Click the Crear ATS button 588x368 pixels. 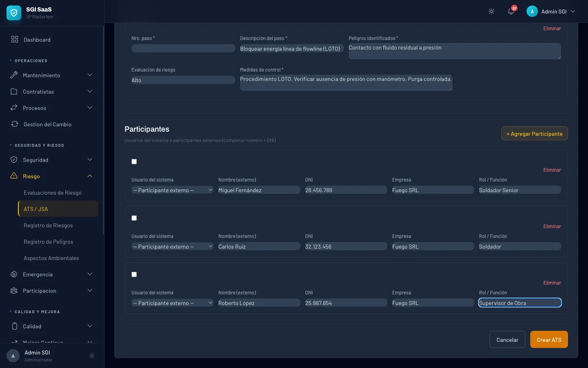(549, 340)
